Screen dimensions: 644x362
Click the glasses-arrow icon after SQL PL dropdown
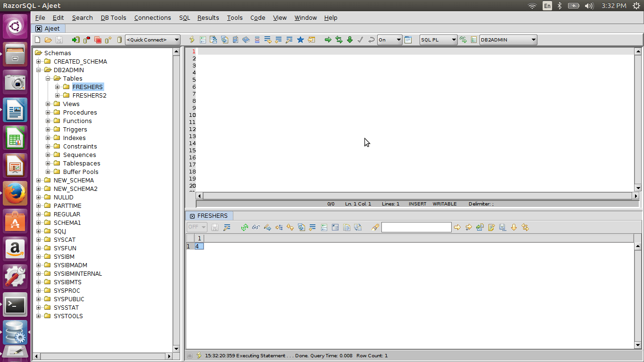[463, 40]
